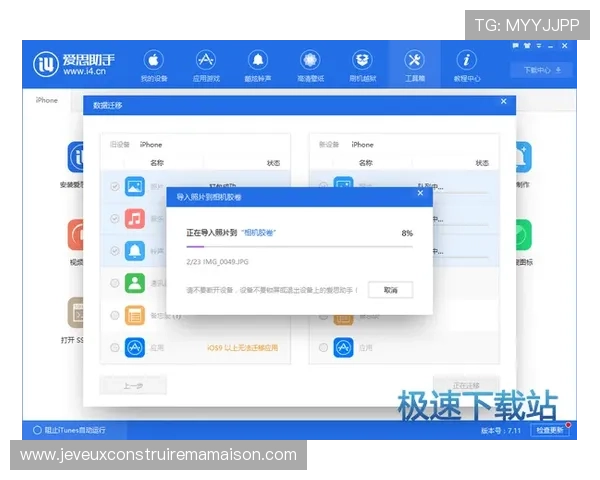Toggle the old device Contacts checkbox
Image resolution: width=600 pixels, height=480 pixels.
click(114, 283)
